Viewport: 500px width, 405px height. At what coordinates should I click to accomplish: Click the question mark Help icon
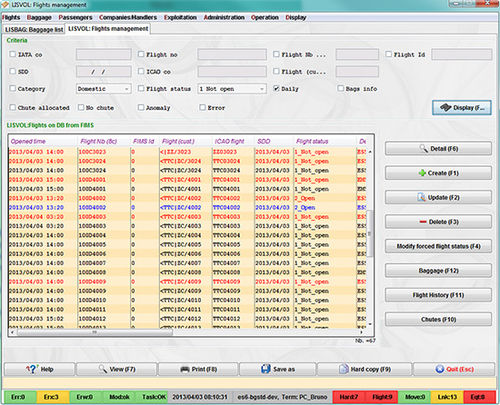[32, 369]
